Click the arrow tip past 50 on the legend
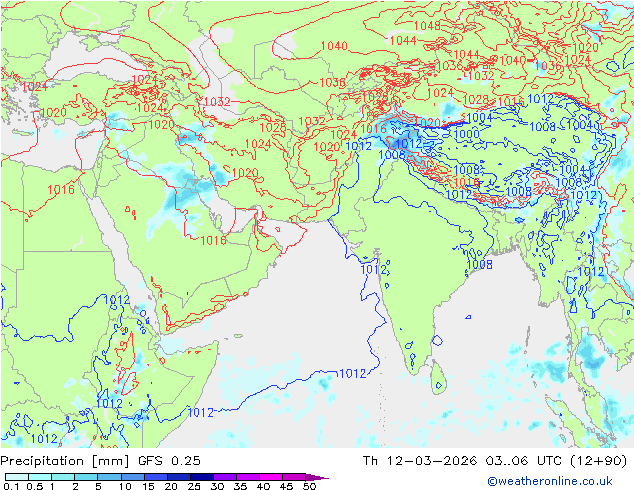 pyautogui.click(x=318, y=477)
